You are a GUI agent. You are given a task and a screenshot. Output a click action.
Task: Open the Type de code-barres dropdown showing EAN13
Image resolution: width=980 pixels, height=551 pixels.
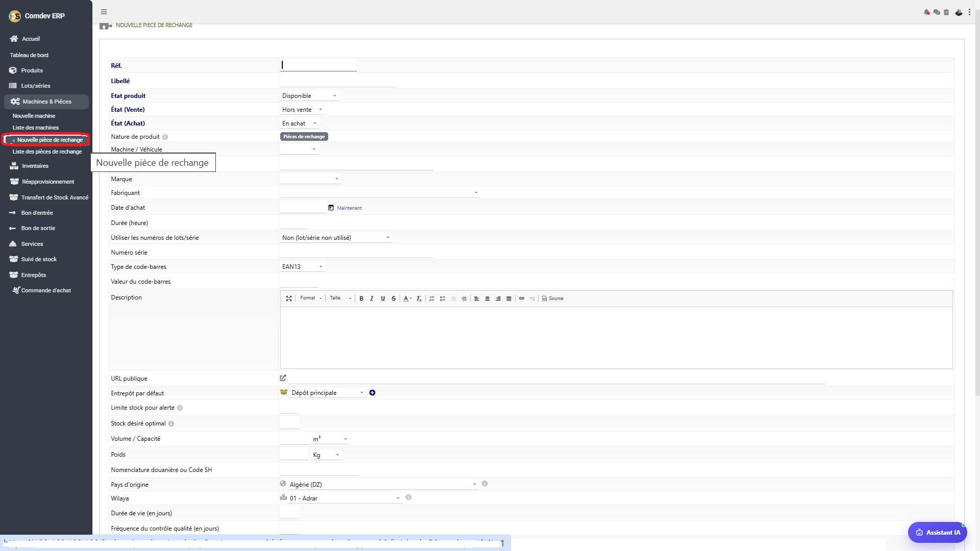(302, 267)
